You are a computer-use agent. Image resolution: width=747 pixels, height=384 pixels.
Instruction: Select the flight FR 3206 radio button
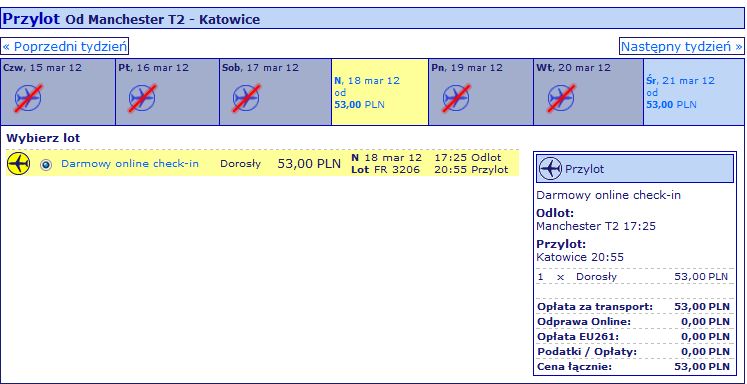[x=46, y=165]
